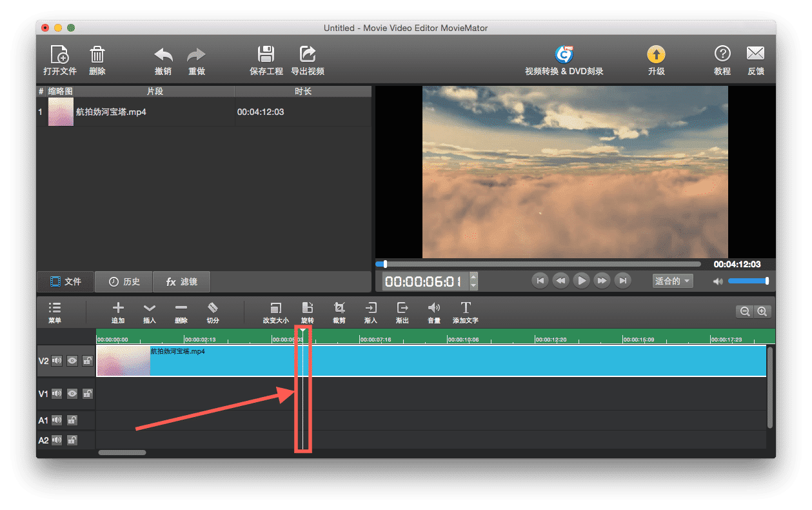812x510 pixels.
Task: Click the 旋转 rotate icon
Action: [308, 308]
